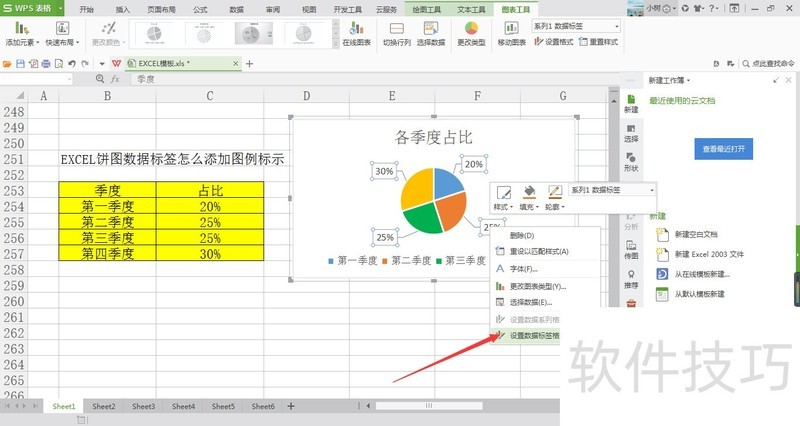Click the red toolbox icon in the side strip
The width and height of the screenshot is (800, 426).
[x=631, y=304]
